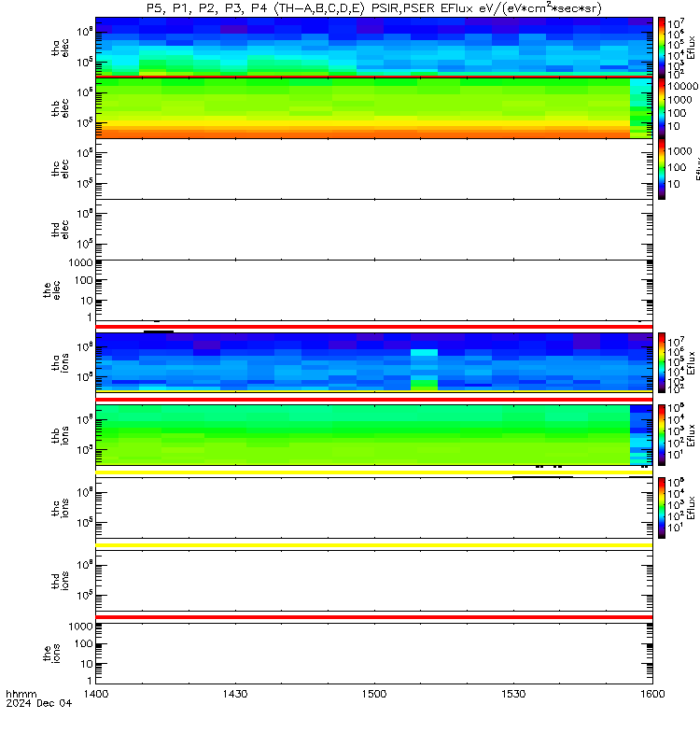Click the plot title beginning 'P5, P1, P2'

(374, 8)
